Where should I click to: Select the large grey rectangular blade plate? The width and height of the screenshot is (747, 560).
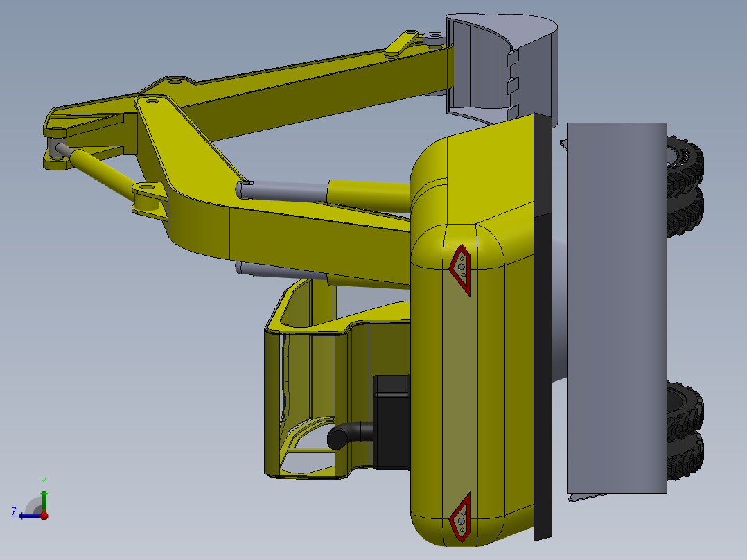click(617, 308)
